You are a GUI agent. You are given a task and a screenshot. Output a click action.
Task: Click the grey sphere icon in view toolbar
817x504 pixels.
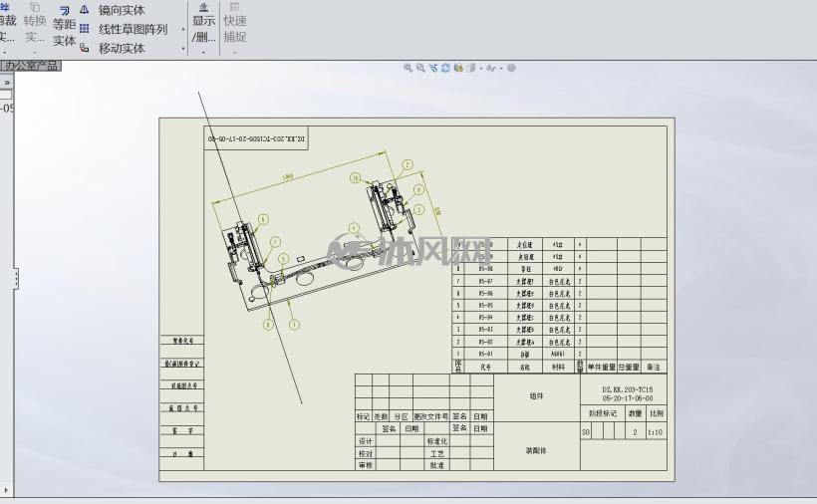click(x=512, y=68)
